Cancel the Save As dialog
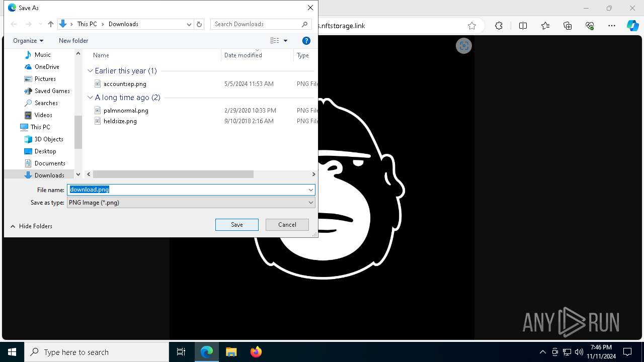Viewport: 644px width, 362px height. [x=287, y=225]
